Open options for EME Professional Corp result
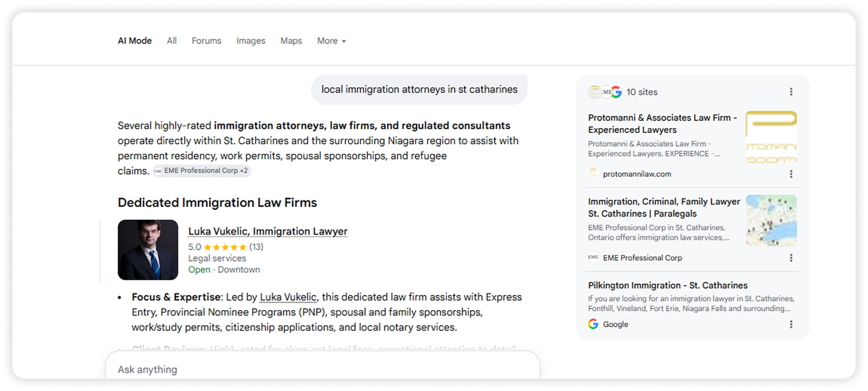Screen dimensions: 868x391 click(791, 257)
